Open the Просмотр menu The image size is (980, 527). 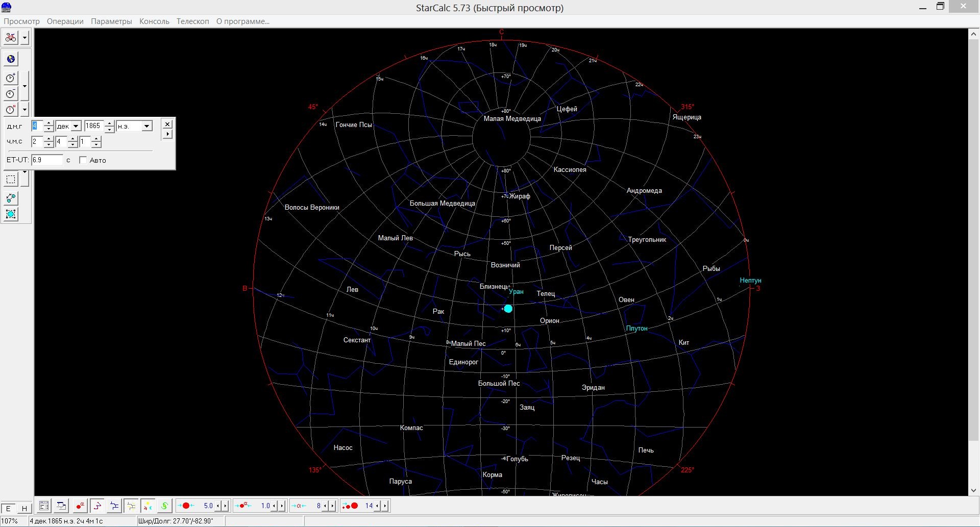click(21, 21)
